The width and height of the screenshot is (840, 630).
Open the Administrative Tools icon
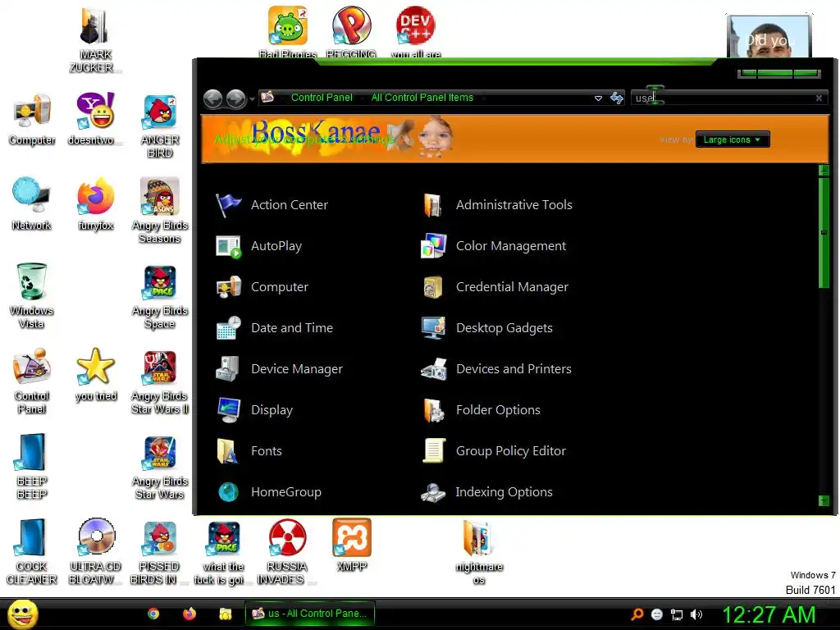[433, 205]
